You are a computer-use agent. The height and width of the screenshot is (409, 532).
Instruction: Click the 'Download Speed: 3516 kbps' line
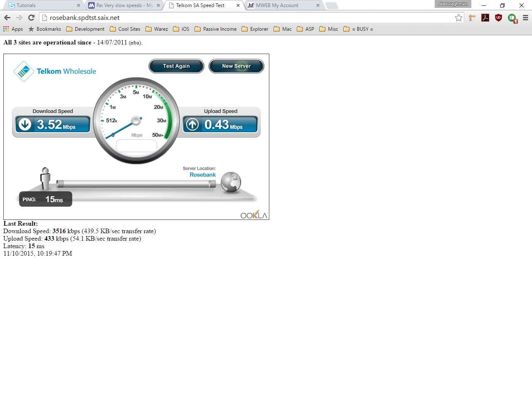point(79,231)
